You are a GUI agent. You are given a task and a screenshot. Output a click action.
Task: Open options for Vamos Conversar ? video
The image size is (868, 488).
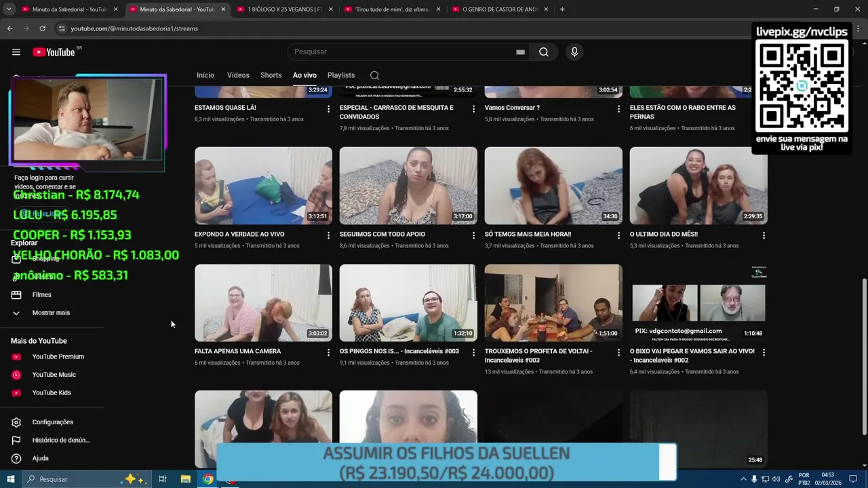pos(618,108)
